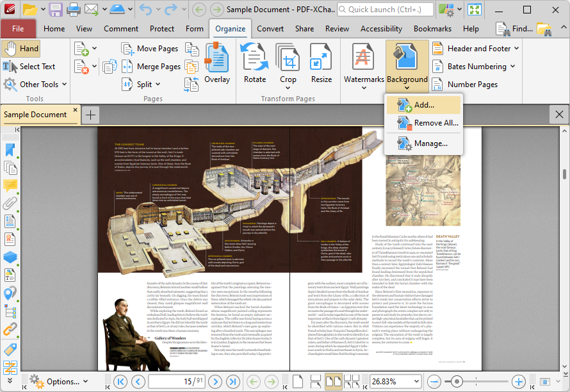Screen dimensions: 570x392
Task: Activate the Select Text tool
Action: [x=29, y=67]
